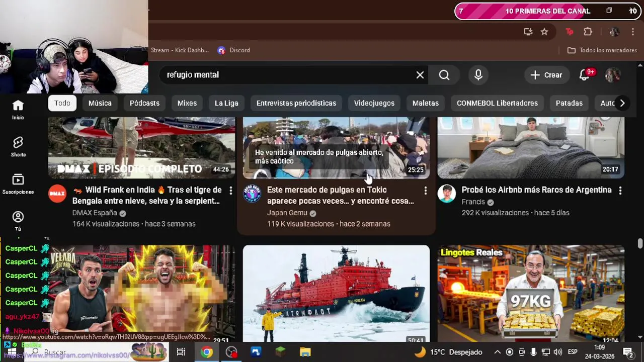Open Este mercado de pulgas en Tokio title

[341, 196]
